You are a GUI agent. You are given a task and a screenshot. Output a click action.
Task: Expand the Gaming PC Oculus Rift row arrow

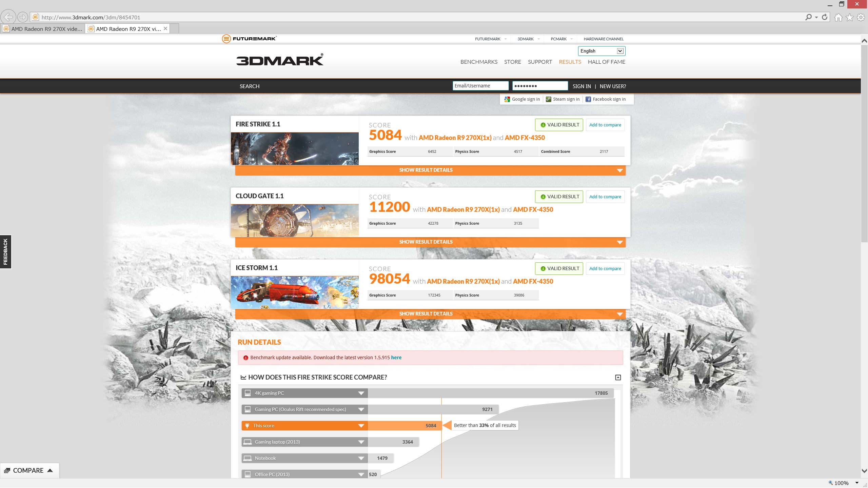361,409
